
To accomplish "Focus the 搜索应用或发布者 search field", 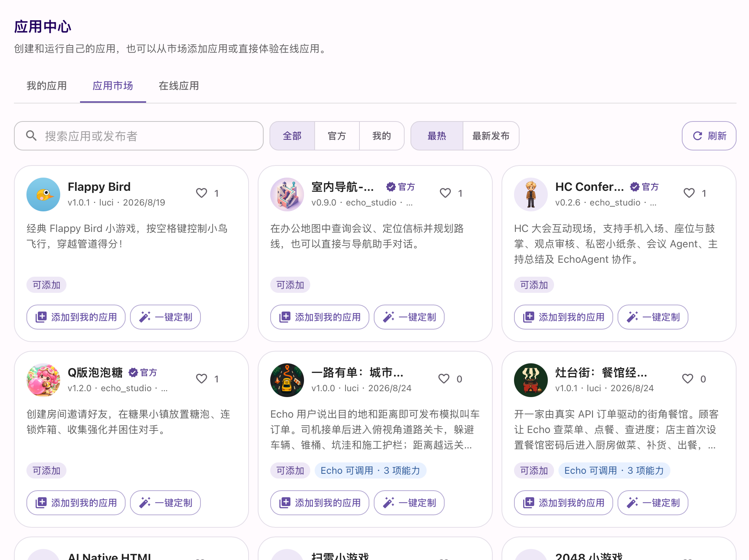I will [x=139, y=136].
